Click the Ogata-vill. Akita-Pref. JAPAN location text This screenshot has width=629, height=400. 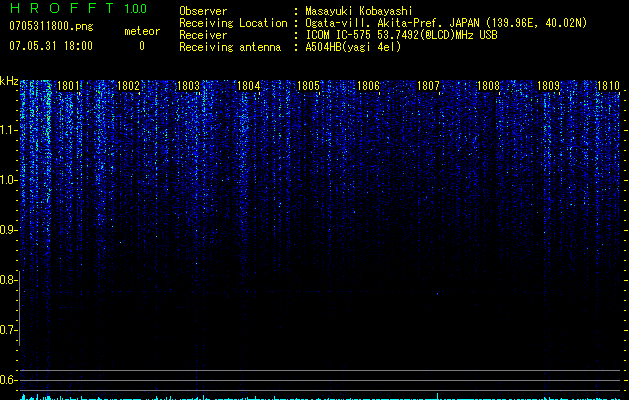click(x=446, y=23)
